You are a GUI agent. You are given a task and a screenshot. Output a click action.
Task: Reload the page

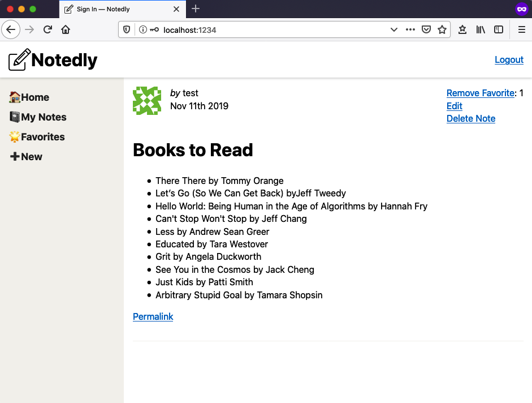(47, 29)
